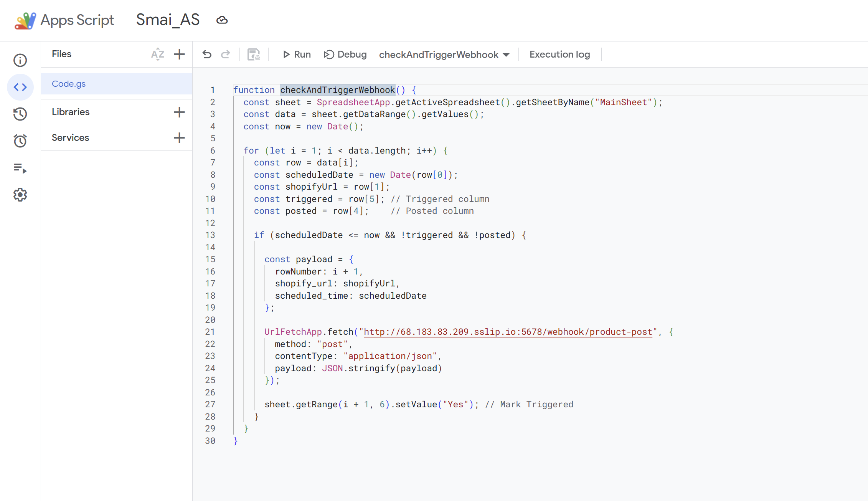Check the deployment cloud status icon
This screenshot has width=868, height=501.
point(222,20)
